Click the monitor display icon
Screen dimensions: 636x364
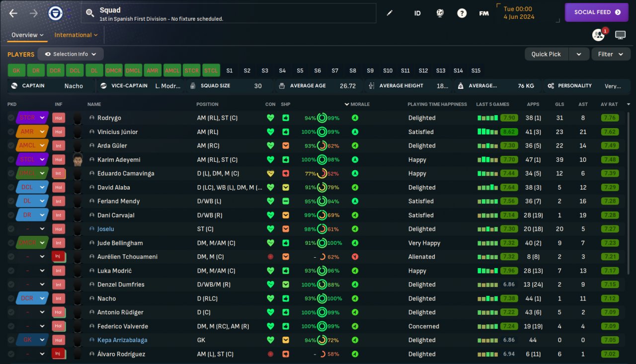(x=620, y=35)
